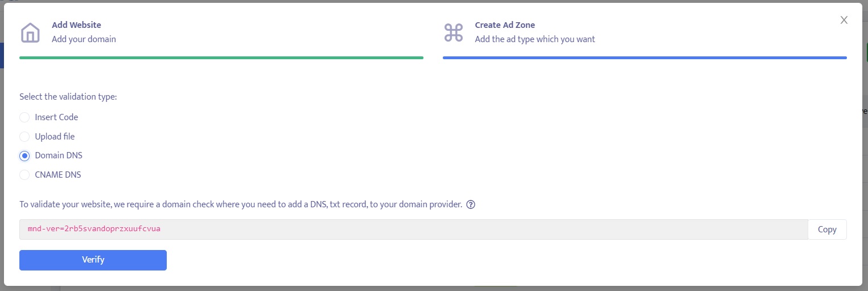Go to the Add Website step title

(76, 25)
